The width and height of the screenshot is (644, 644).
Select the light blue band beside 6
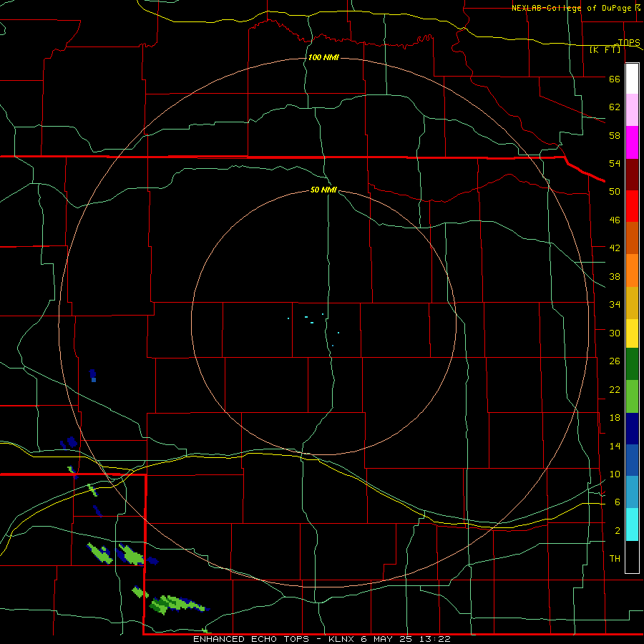point(632,492)
